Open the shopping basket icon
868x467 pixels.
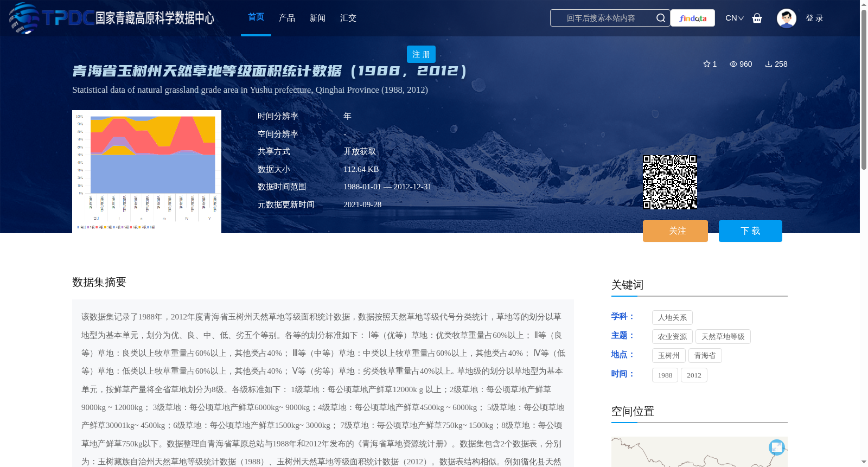coord(757,18)
